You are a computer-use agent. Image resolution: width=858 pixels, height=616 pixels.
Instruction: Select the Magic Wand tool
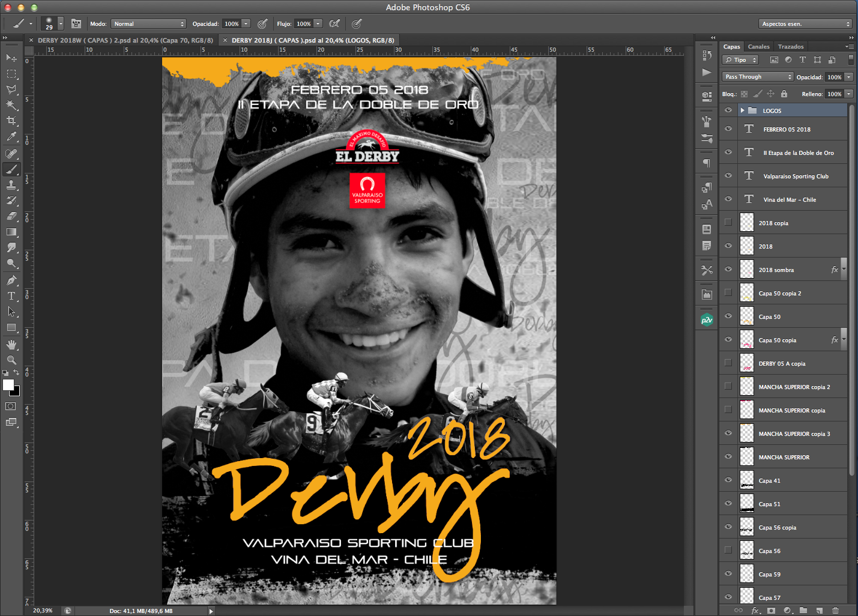point(11,105)
